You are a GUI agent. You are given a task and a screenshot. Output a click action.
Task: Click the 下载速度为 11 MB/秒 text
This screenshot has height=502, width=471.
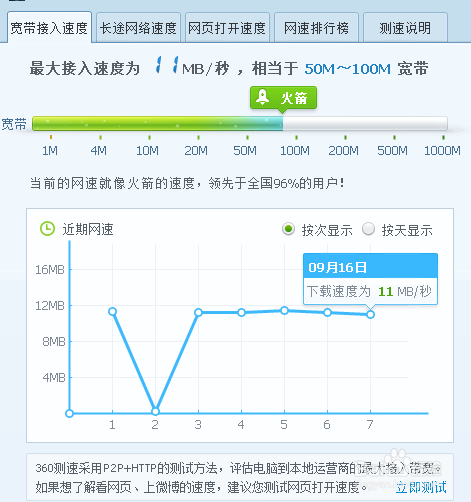coord(369,291)
